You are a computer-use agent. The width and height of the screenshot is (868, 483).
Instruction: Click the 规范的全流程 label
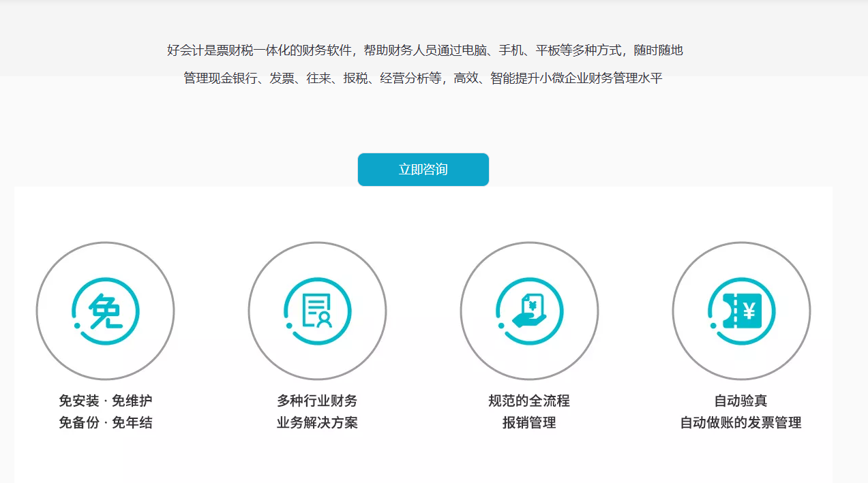click(x=529, y=401)
